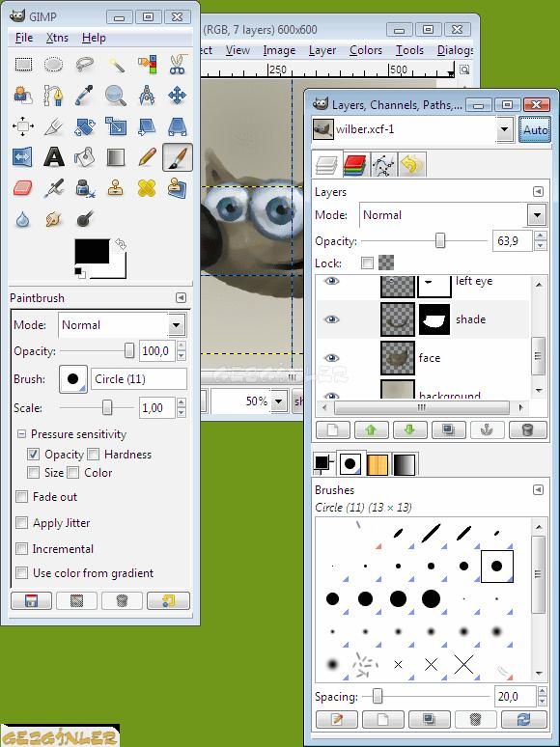Select the Scale tool
The image size is (560, 747).
tap(115, 126)
